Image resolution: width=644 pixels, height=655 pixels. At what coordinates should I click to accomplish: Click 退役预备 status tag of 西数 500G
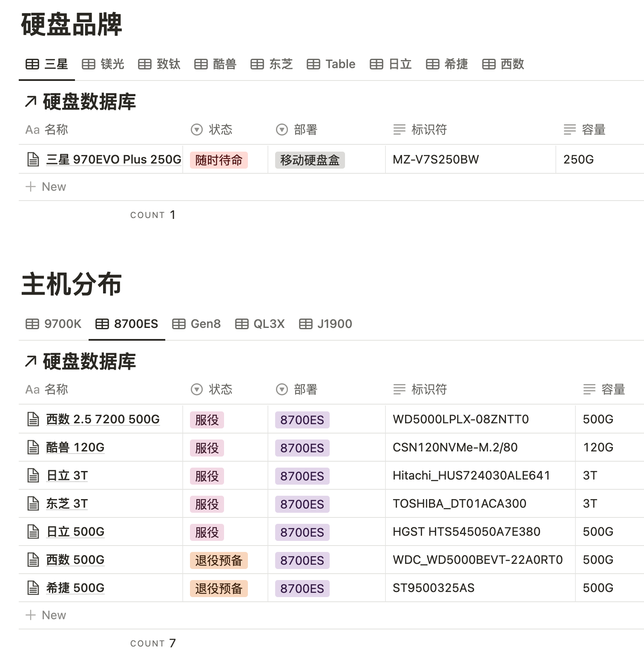pos(218,560)
